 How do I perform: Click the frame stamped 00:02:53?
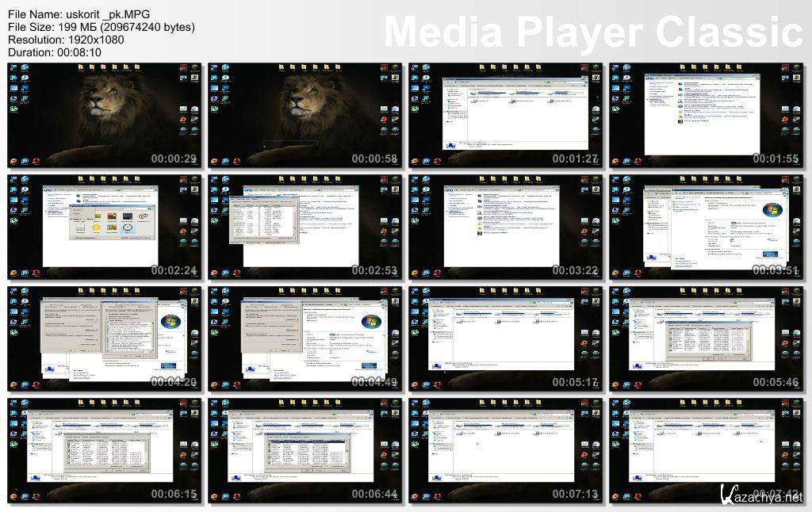305,227
